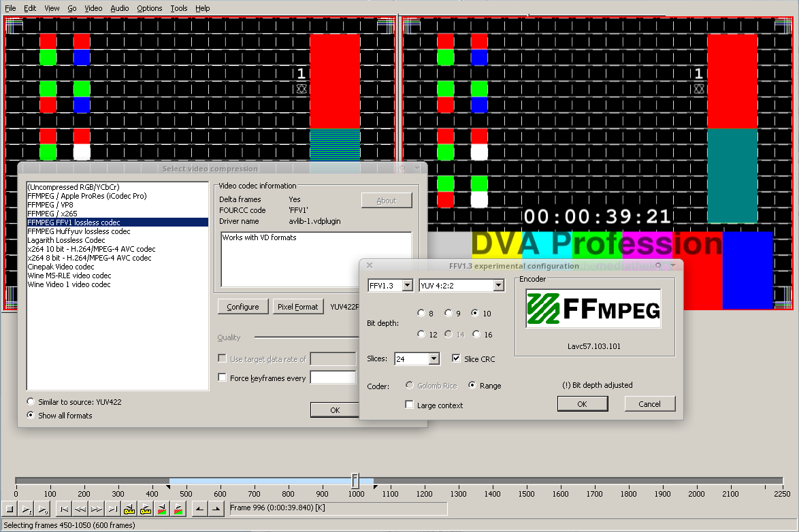This screenshot has height=532, width=799.
Task: Jump to start of video
Action: point(63,509)
